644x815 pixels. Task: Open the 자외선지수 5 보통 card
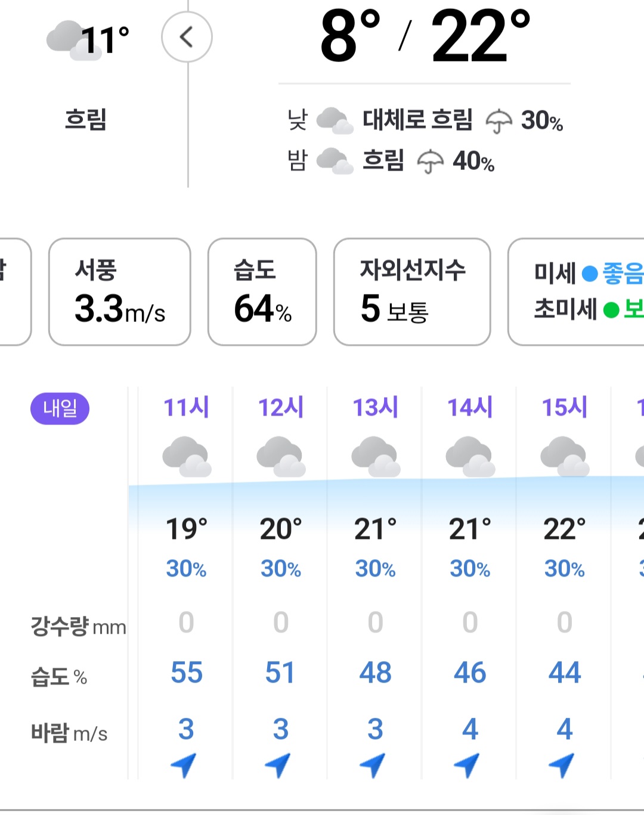pyautogui.click(x=412, y=292)
